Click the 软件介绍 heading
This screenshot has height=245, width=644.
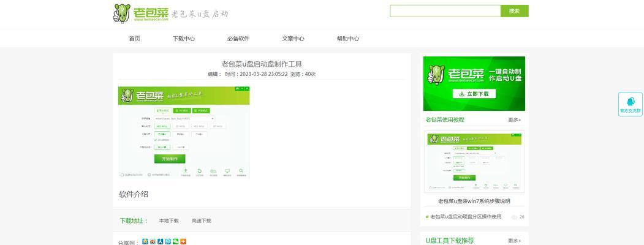coord(134,194)
